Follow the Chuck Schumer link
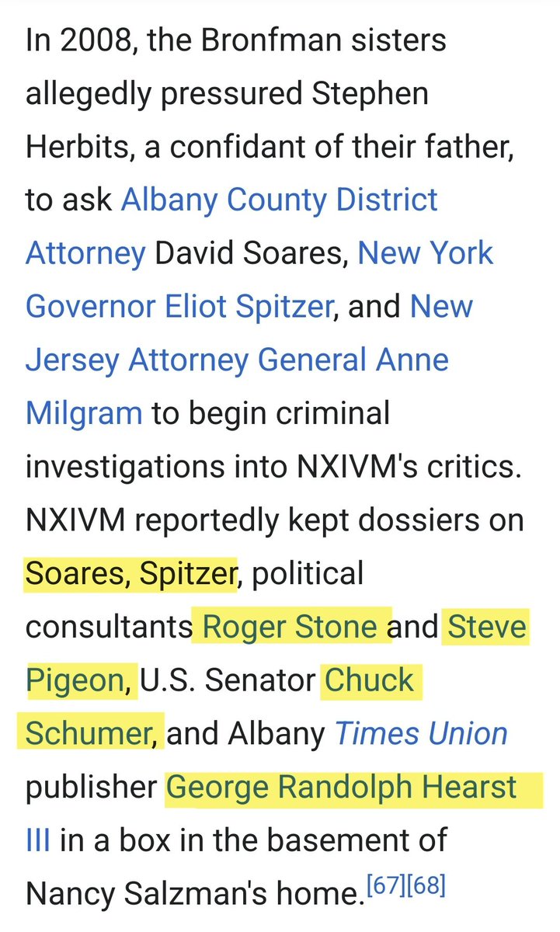 point(370,680)
